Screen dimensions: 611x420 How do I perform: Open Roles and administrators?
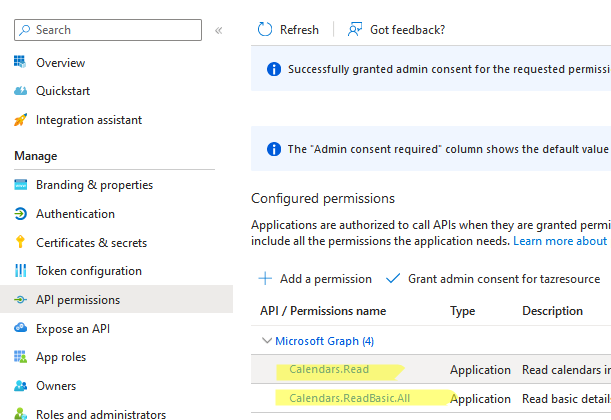[101, 414]
